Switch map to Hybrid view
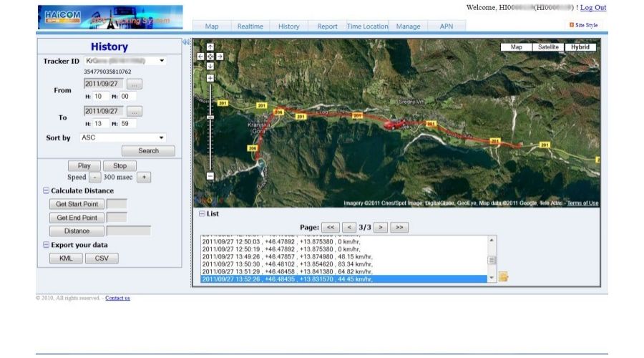 coord(580,47)
